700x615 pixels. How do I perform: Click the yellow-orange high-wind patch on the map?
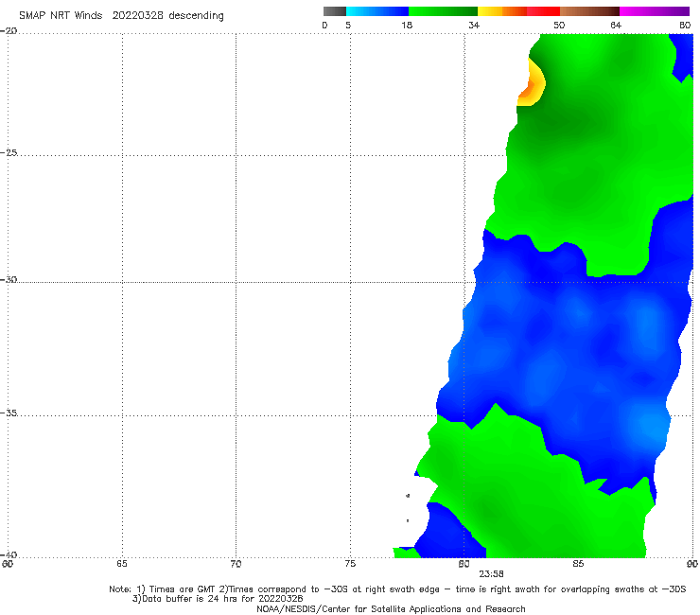tap(532, 83)
